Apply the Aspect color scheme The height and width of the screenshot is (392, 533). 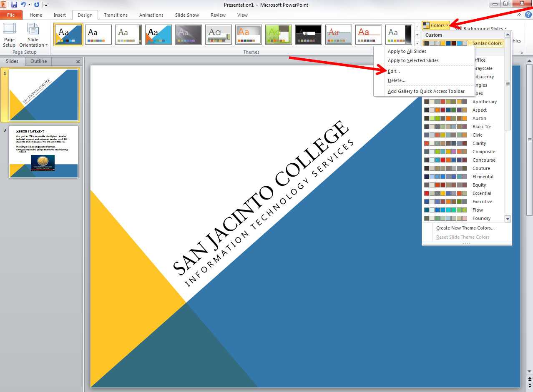click(x=463, y=110)
